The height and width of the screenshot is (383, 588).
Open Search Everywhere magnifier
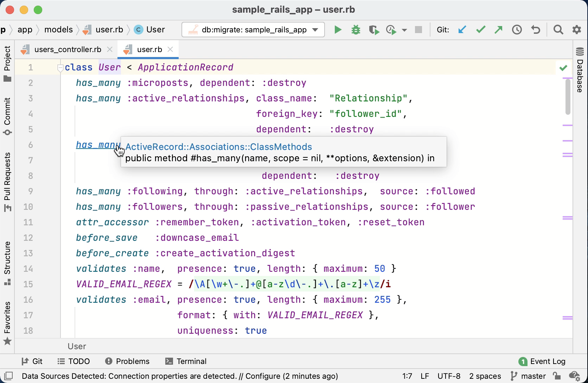558,30
